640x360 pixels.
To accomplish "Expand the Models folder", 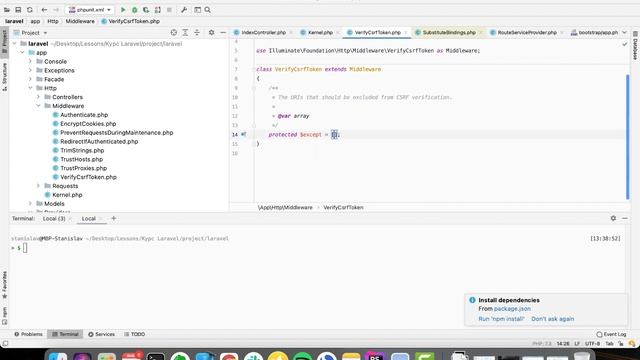I will pyautogui.click(x=30, y=204).
